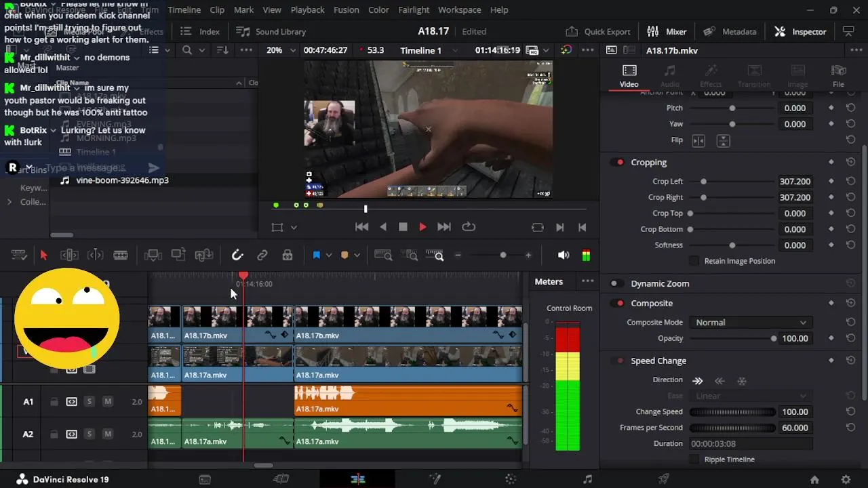
Task: Click the Quick Export button
Action: point(598,32)
